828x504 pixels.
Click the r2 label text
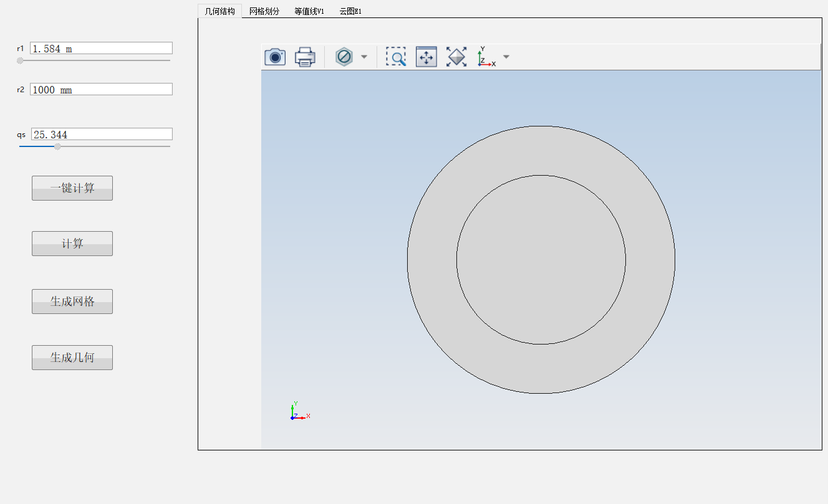(21, 89)
